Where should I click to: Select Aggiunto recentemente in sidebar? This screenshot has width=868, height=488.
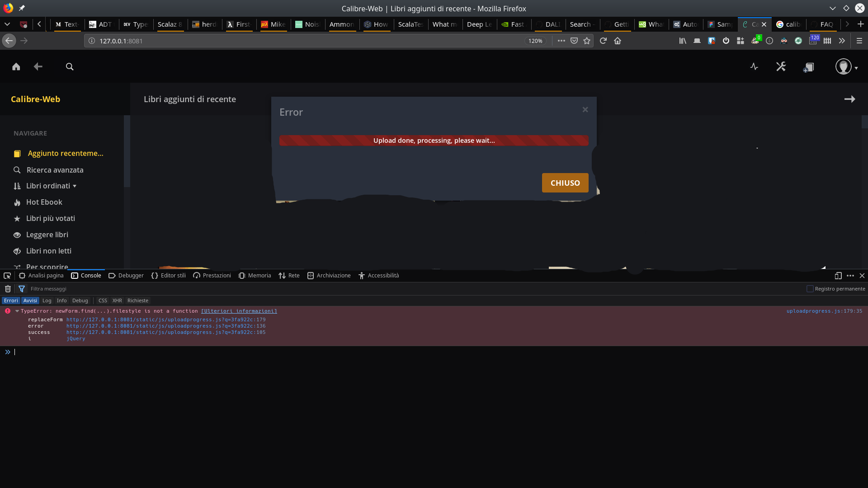(59, 153)
